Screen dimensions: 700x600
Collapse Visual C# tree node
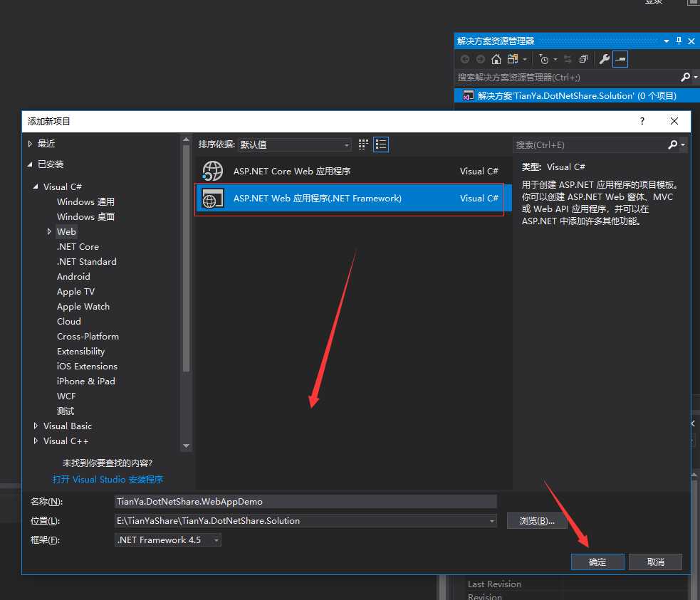[36, 186]
